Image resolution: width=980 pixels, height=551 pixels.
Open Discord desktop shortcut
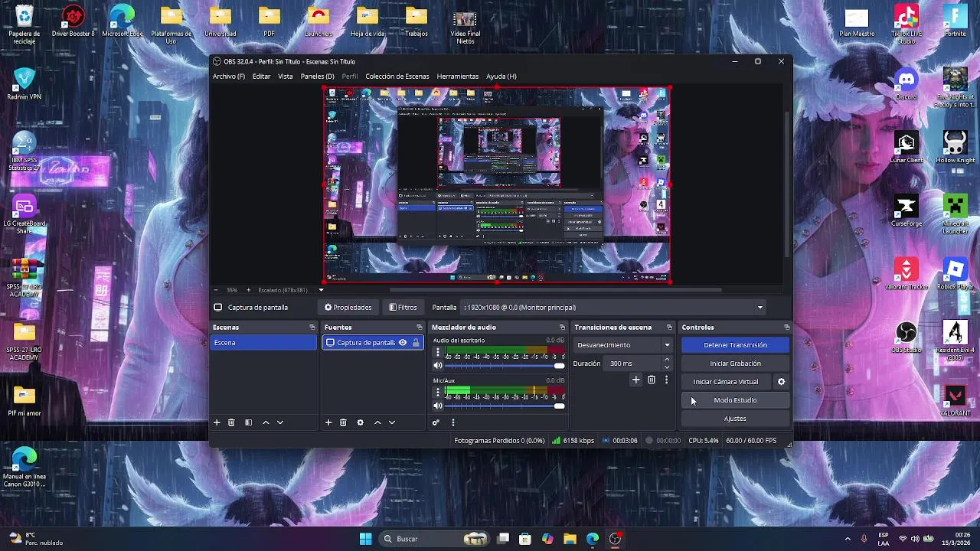tap(906, 83)
